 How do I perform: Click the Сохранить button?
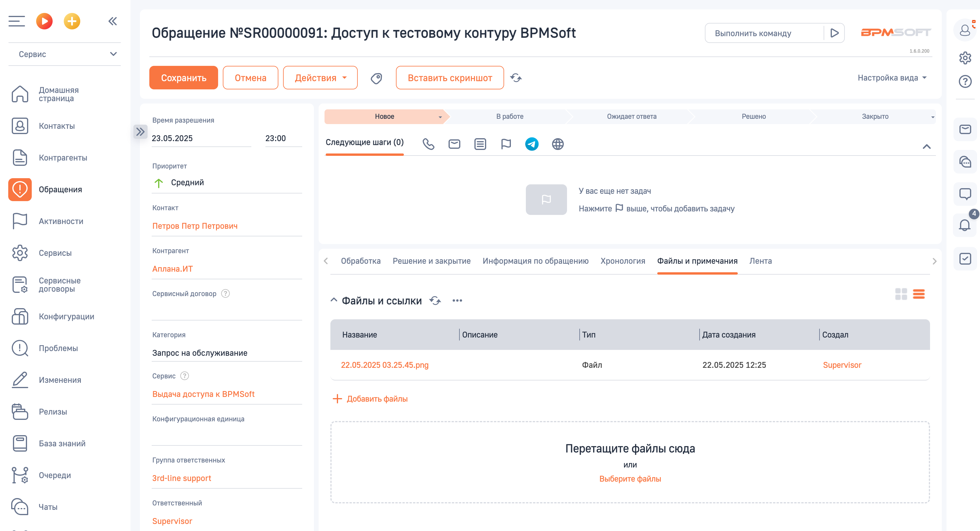coord(184,78)
